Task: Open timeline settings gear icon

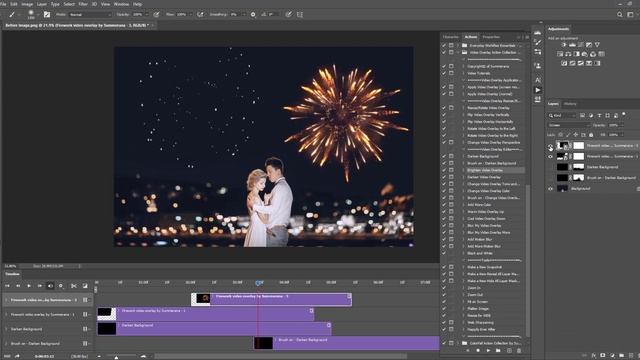Action: pos(61,286)
